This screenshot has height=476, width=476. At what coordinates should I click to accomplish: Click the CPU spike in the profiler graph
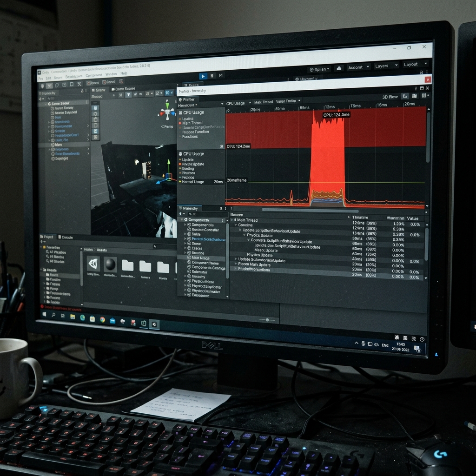pos(328,158)
